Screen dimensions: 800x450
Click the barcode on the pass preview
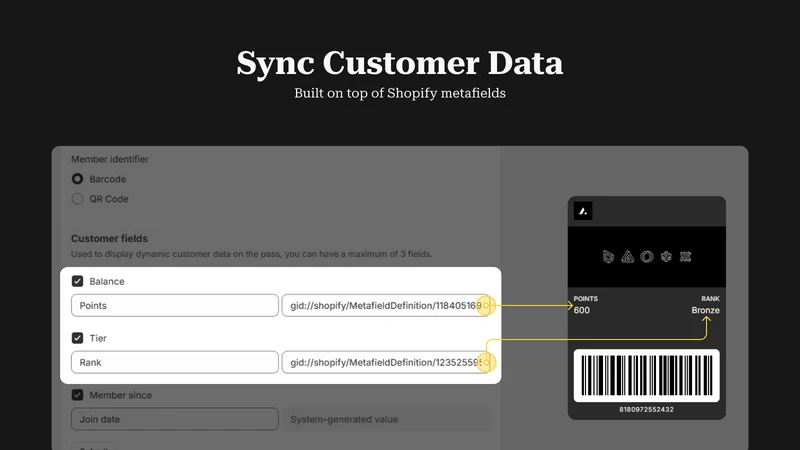point(646,376)
